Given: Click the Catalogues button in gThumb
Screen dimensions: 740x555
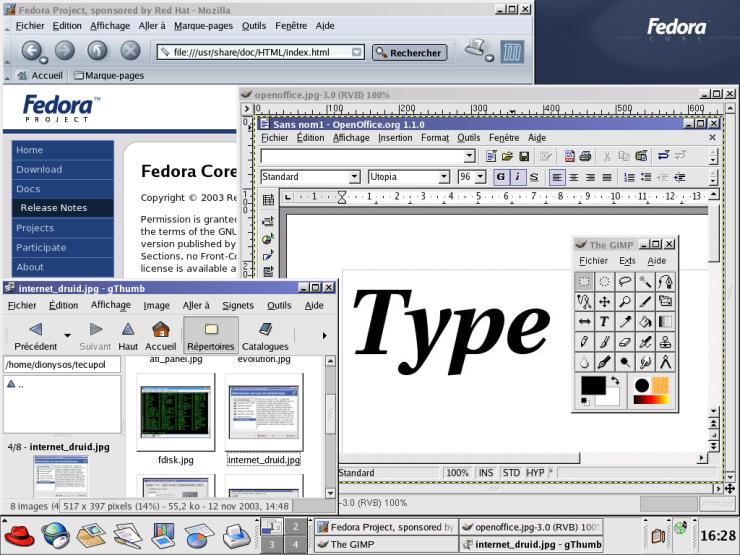Looking at the screenshot, I should (x=265, y=336).
